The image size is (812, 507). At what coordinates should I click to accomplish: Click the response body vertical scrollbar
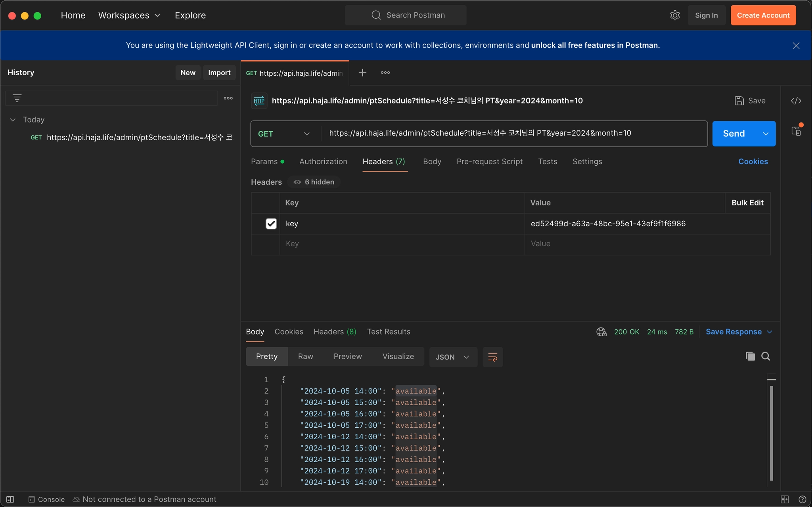click(x=771, y=432)
